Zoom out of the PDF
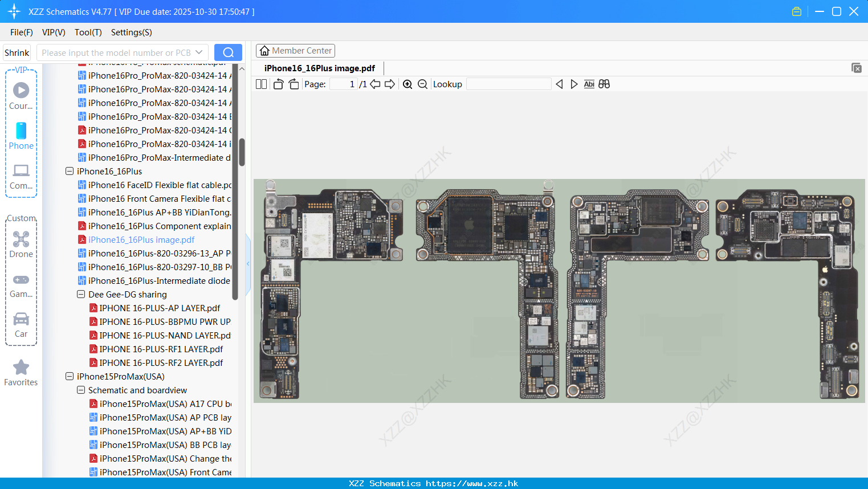The height and width of the screenshot is (489, 868). click(x=422, y=84)
